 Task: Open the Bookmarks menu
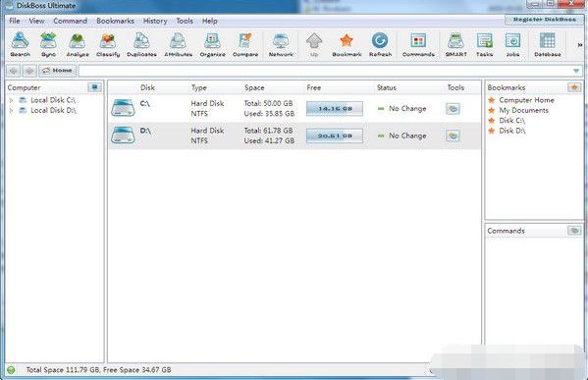(115, 21)
